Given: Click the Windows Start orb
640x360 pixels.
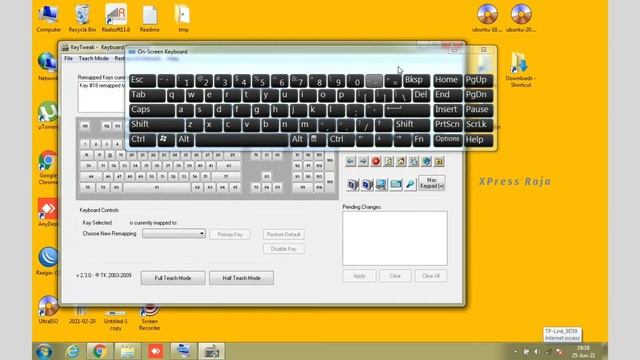Looking at the screenshot, I should (x=44, y=351).
